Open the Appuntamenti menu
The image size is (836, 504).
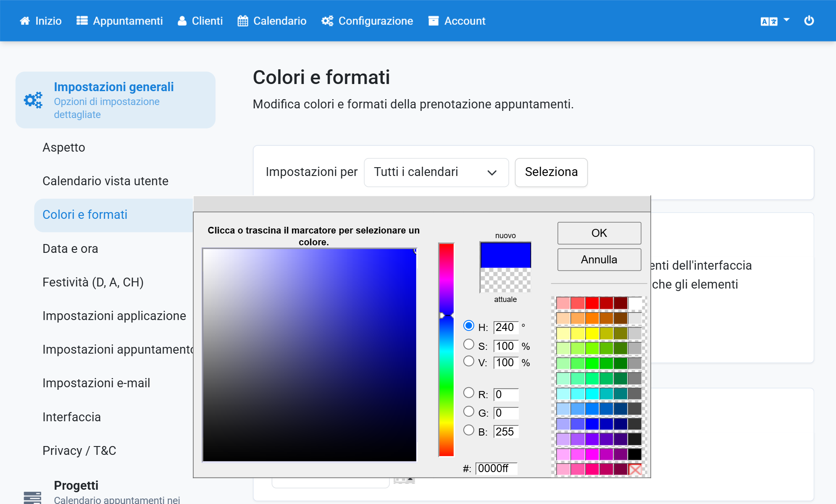(120, 21)
